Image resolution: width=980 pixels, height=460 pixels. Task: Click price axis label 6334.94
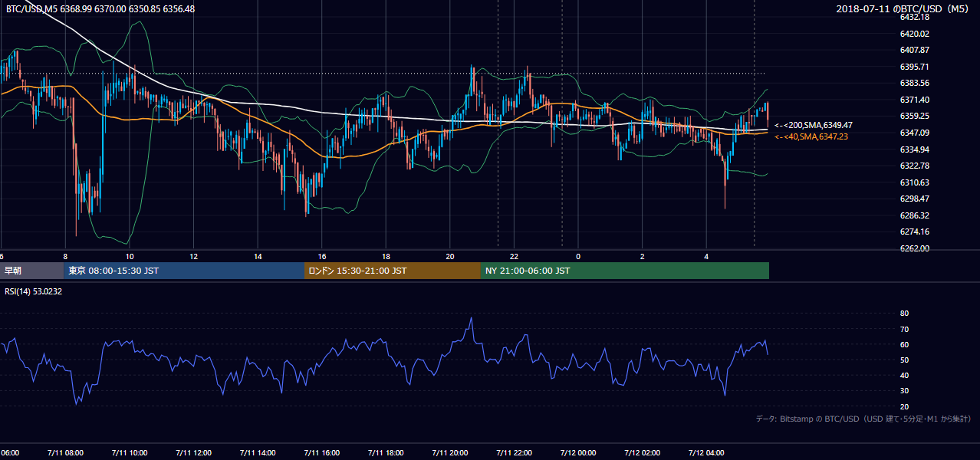click(x=915, y=149)
